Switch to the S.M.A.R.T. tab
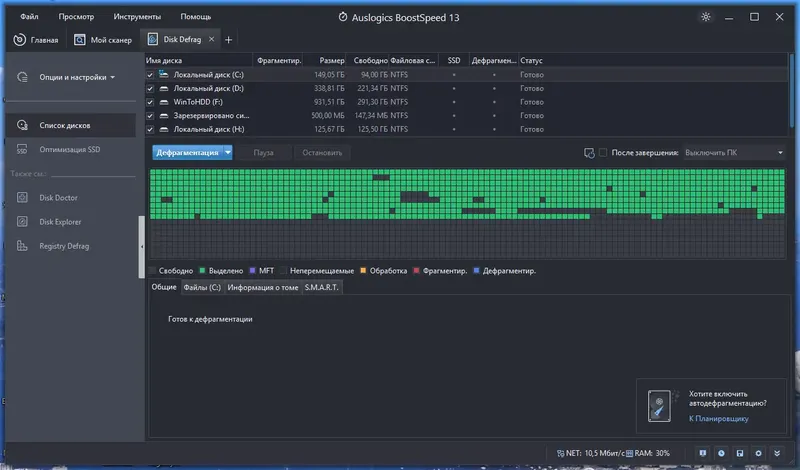The width and height of the screenshot is (800, 470). point(321,287)
